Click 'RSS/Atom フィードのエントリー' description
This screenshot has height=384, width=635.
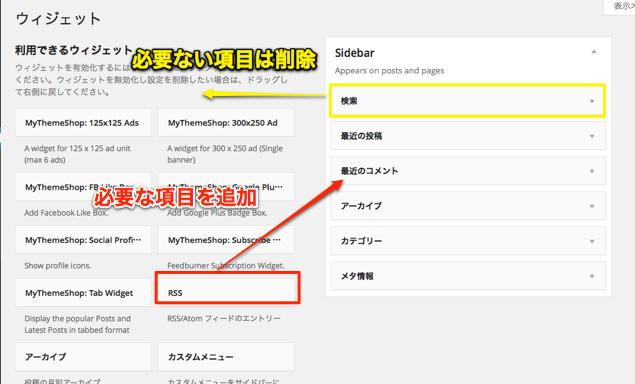click(x=224, y=318)
